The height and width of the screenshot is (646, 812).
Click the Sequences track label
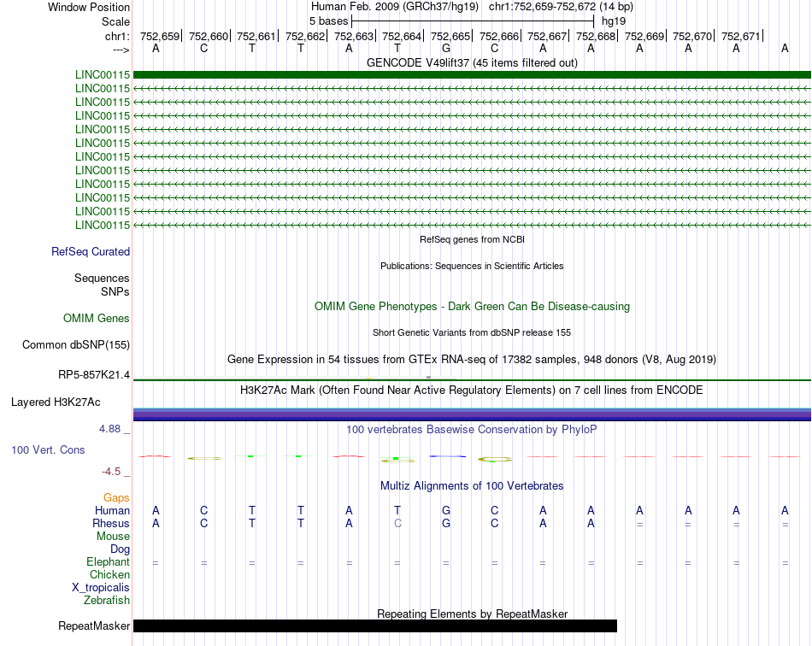pos(102,278)
